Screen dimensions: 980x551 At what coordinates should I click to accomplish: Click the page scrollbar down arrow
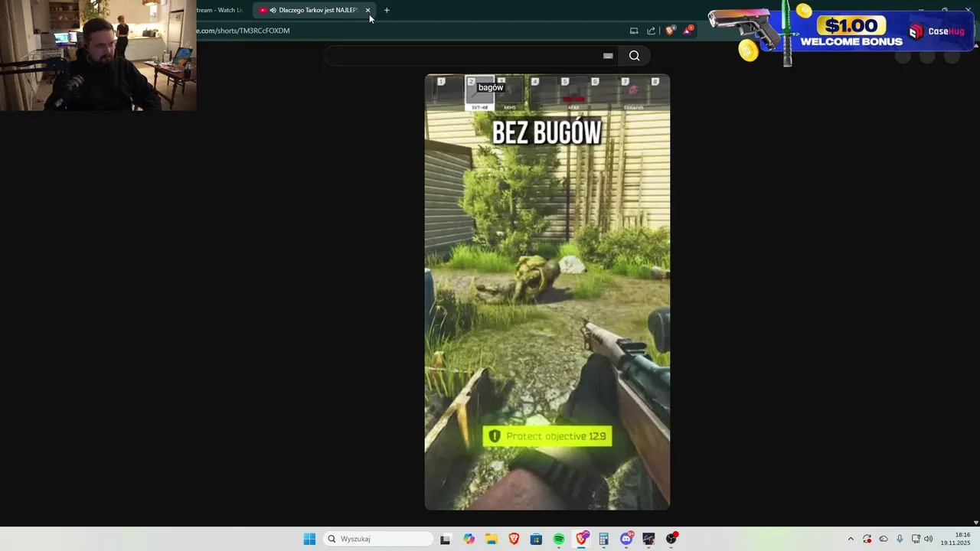[975, 523]
